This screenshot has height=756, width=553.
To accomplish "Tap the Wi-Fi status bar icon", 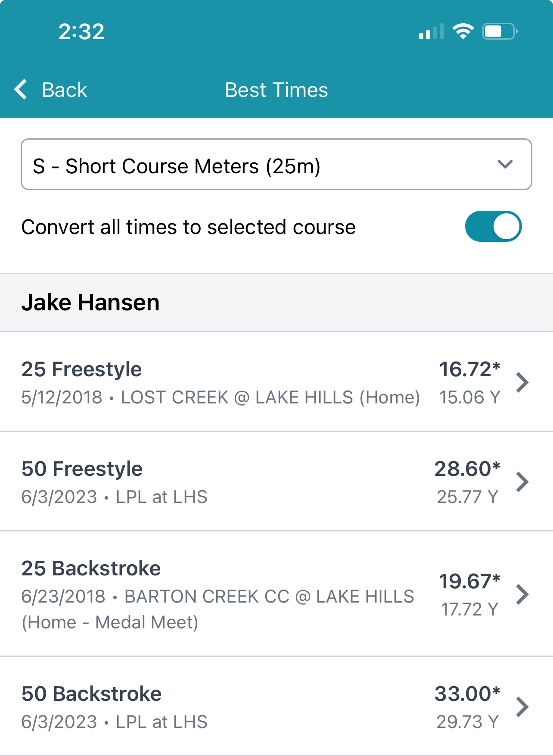I will point(463,31).
